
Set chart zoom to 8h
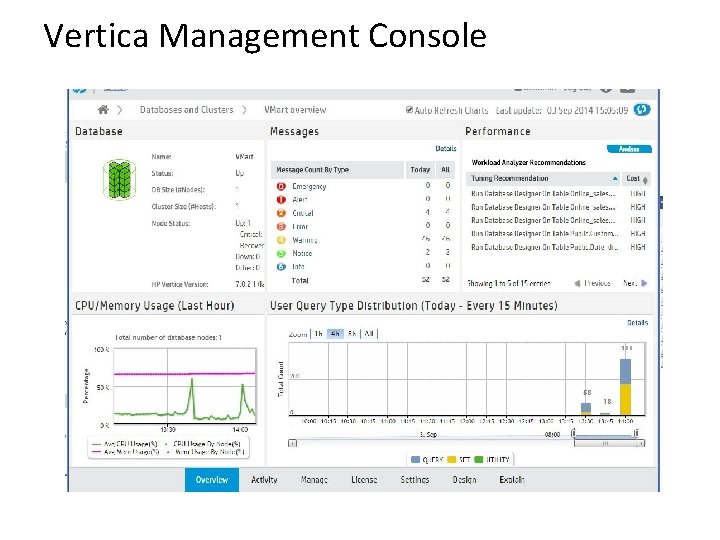352,334
